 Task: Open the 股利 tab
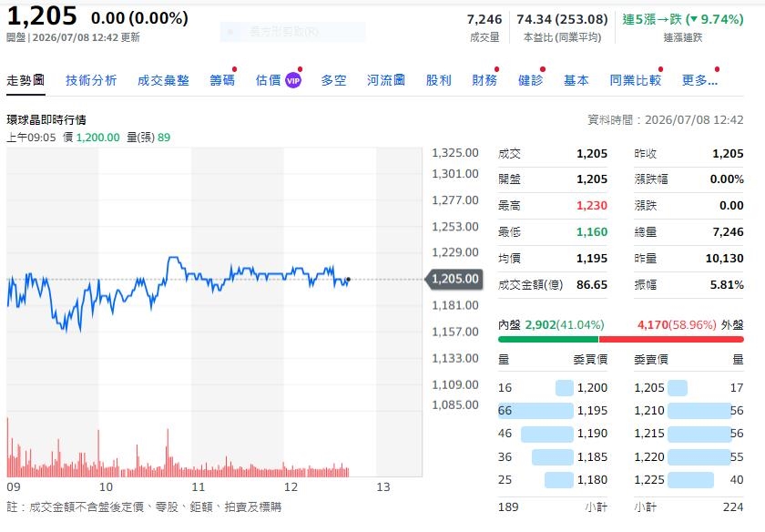439,80
